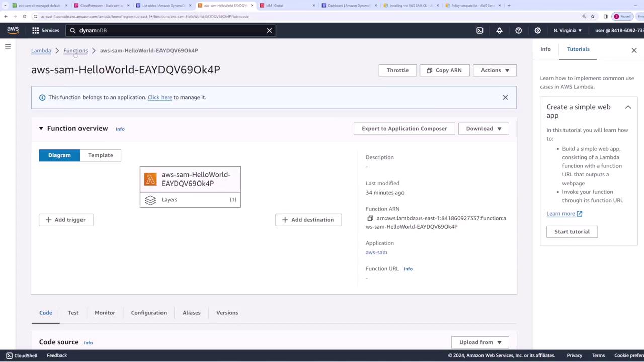Bookmark this page with the star icon
Viewport: 644px width, 362px height.
coord(593,16)
